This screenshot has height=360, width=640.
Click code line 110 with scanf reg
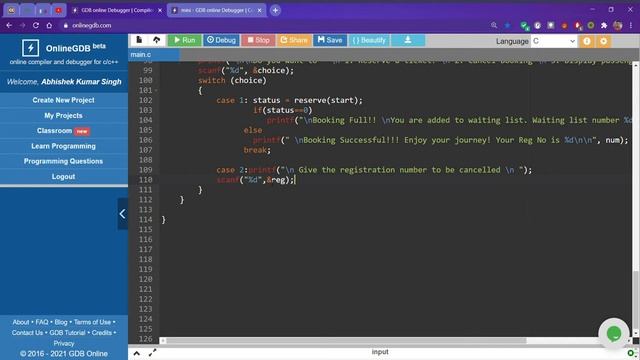tap(256, 180)
